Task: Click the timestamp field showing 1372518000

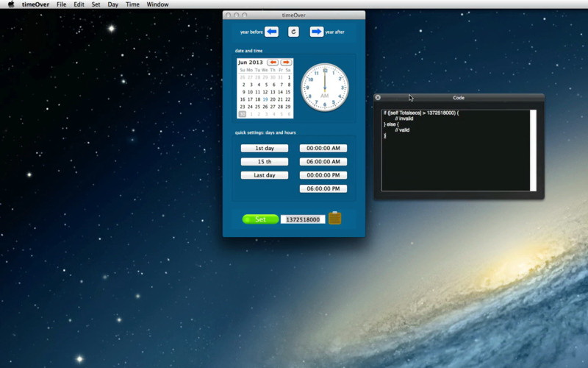Action: [x=303, y=219]
